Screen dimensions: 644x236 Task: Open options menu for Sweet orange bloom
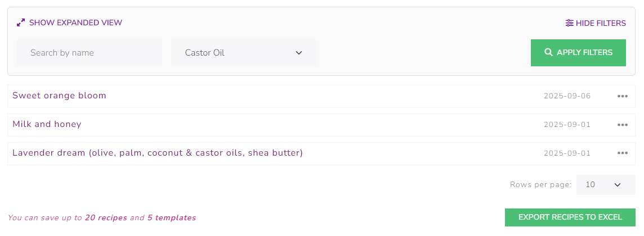pyautogui.click(x=622, y=96)
